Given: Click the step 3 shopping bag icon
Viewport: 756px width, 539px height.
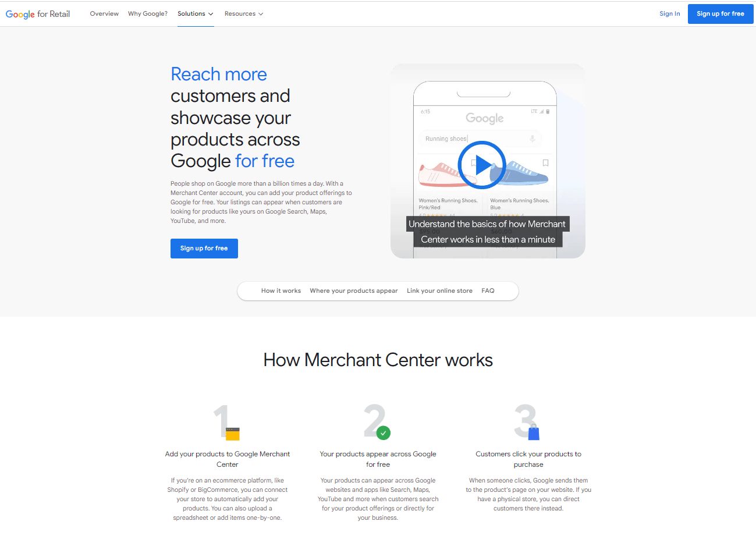Looking at the screenshot, I should pyautogui.click(x=534, y=432).
